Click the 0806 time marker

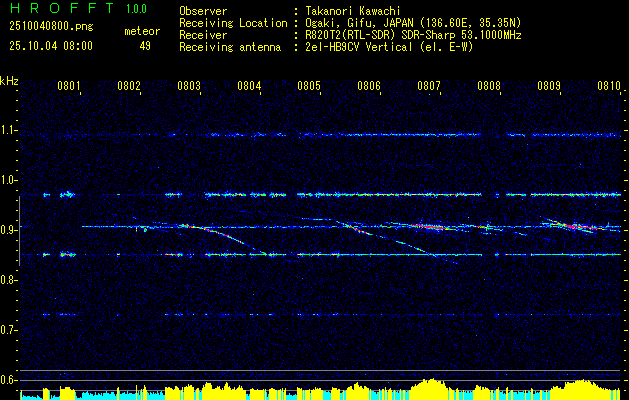[369, 86]
